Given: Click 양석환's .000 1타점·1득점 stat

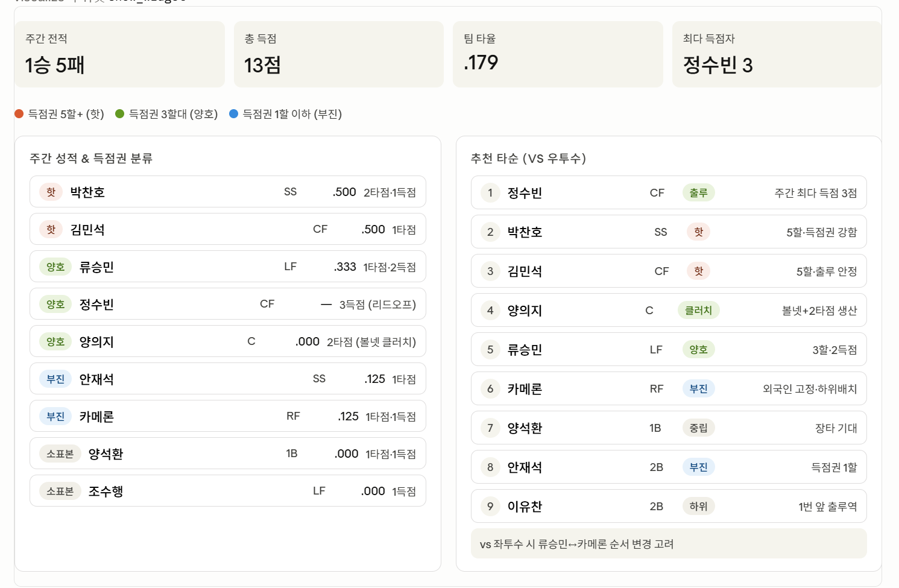Looking at the screenshot, I should point(375,454).
